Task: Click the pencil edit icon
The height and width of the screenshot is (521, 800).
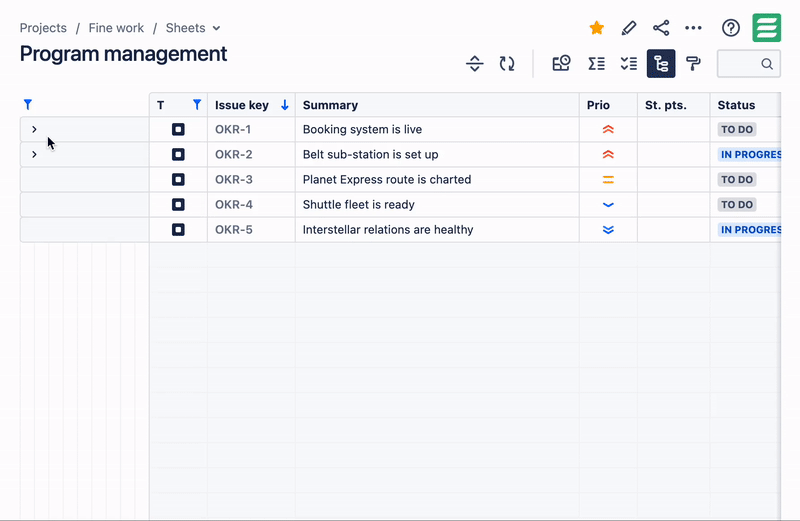Action: tap(629, 28)
